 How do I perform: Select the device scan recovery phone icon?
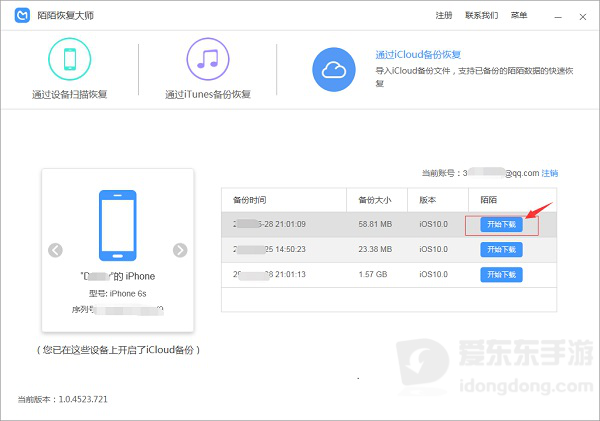click(69, 59)
